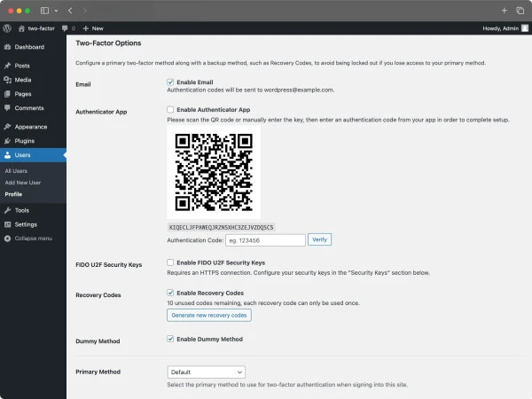Click the Collapse menu icon
Image resolution: width=532 pixels, height=399 pixels.
coord(8,239)
